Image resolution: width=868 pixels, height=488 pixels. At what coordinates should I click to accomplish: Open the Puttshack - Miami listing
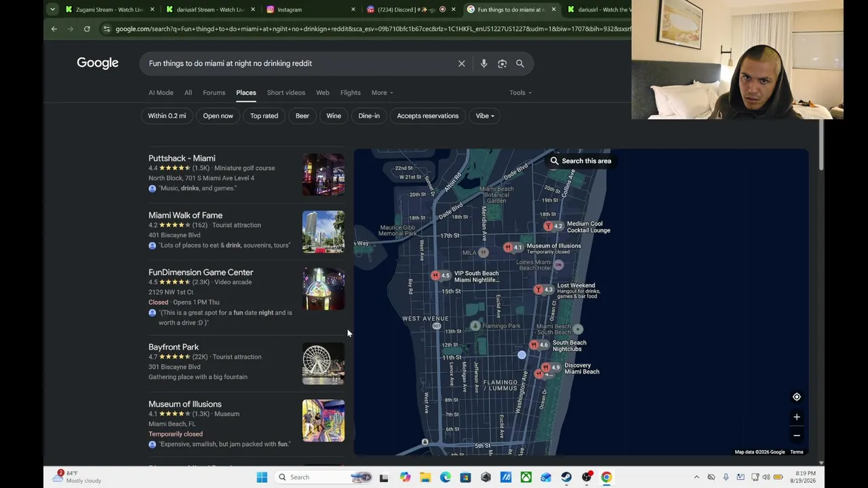click(182, 159)
